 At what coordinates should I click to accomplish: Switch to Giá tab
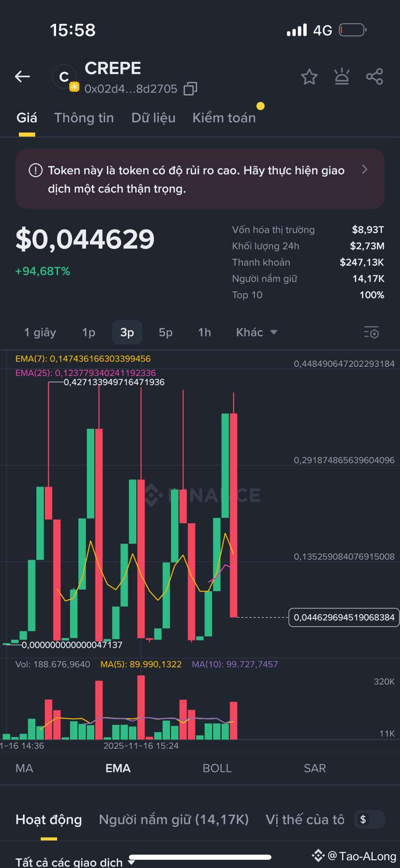click(27, 118)
